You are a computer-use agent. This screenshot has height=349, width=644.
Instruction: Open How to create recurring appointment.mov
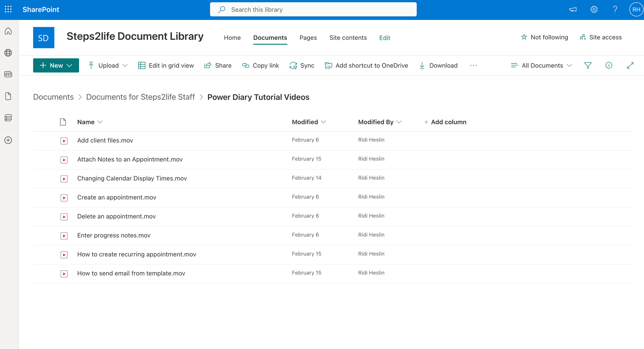pyautogui.click(x=137, y=254)
